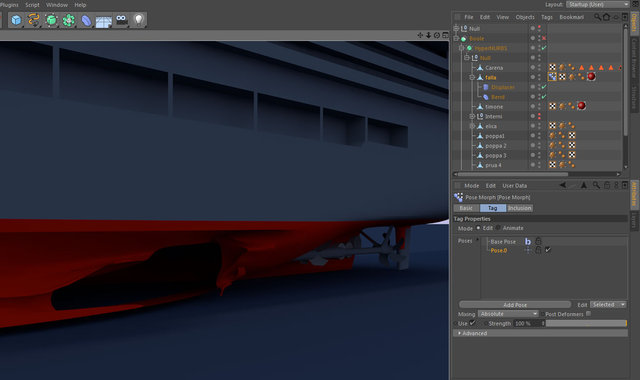Add a floor scene object icon
The image size is (640, 380).
(x=104, y=20)
